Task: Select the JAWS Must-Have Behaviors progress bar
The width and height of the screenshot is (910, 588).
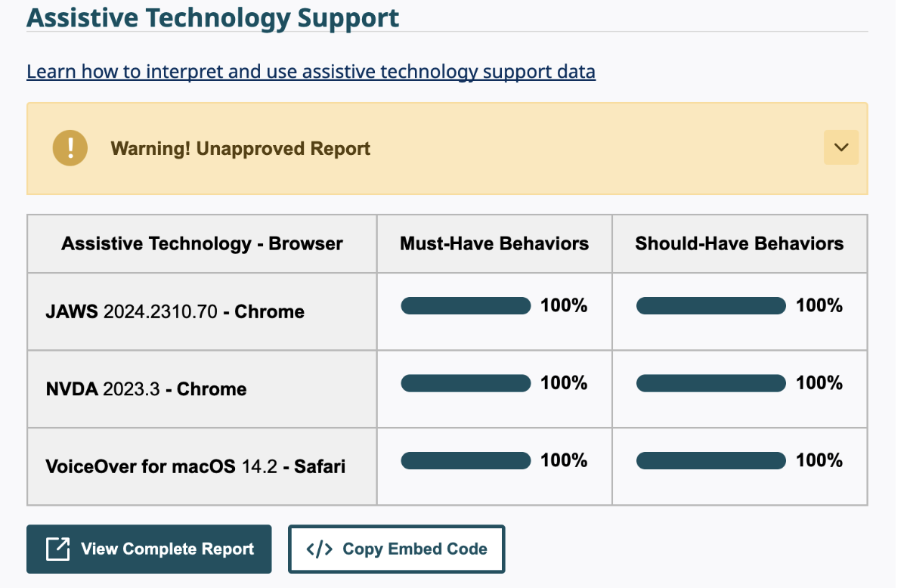Action: (466, 305)
